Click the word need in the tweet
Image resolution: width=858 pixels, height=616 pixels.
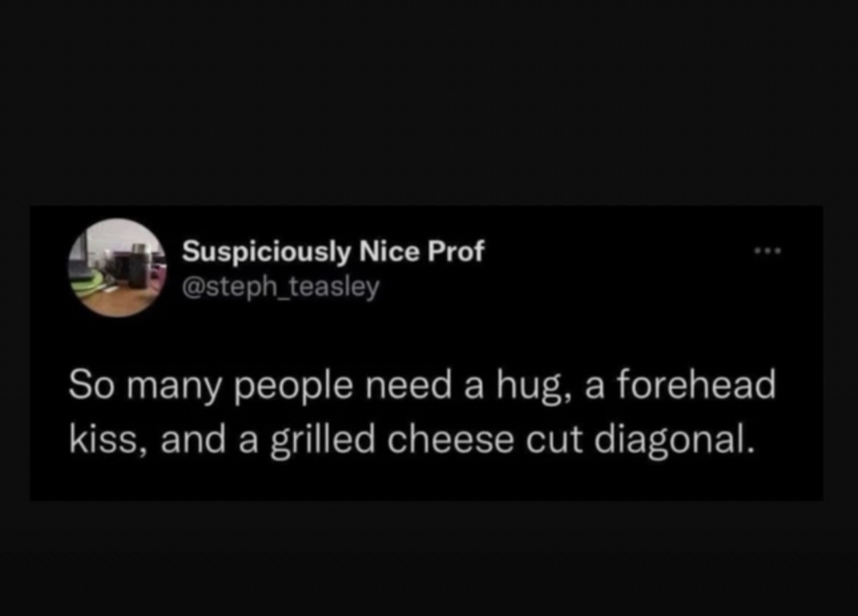click(410, 386)
